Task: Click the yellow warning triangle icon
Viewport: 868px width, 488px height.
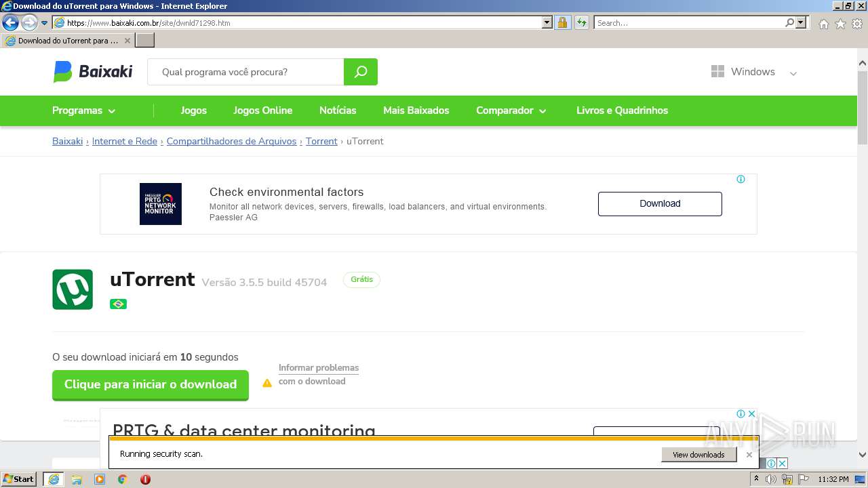Action: tap(267, 383)
